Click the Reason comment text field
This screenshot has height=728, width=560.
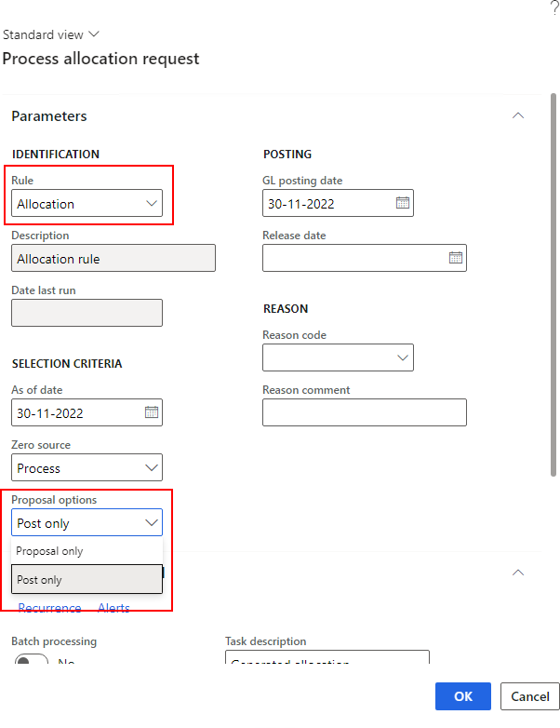(364, 412)
